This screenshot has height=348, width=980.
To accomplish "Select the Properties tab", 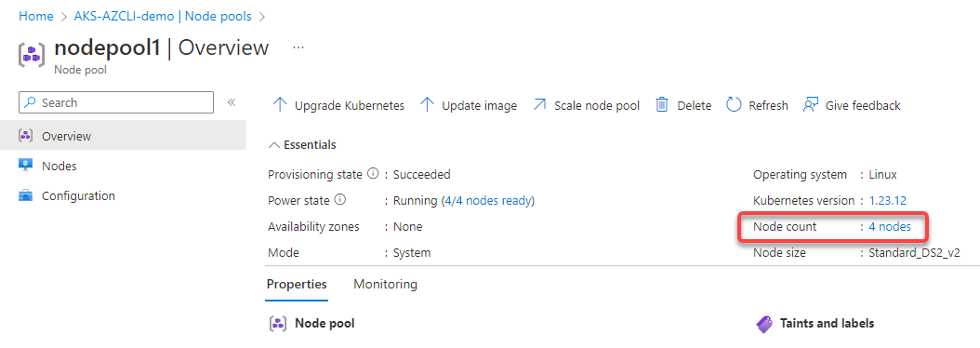I will [297, 284].
